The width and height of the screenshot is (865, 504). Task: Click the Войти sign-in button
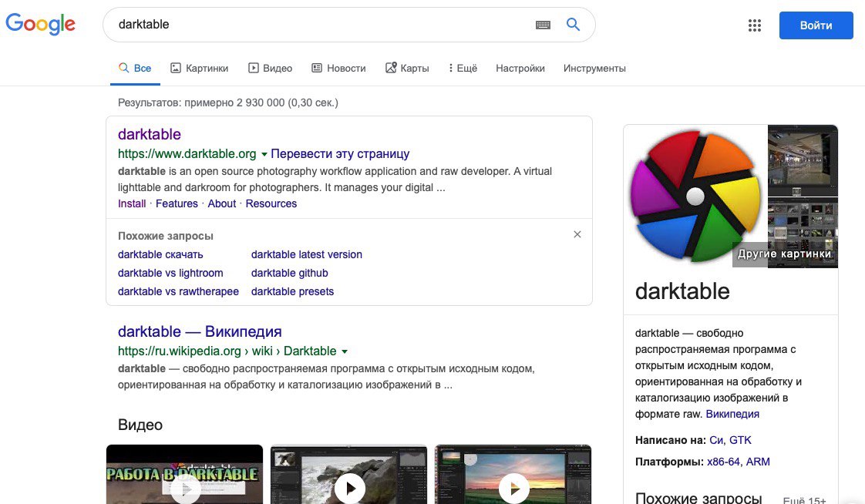click(816, 25)
